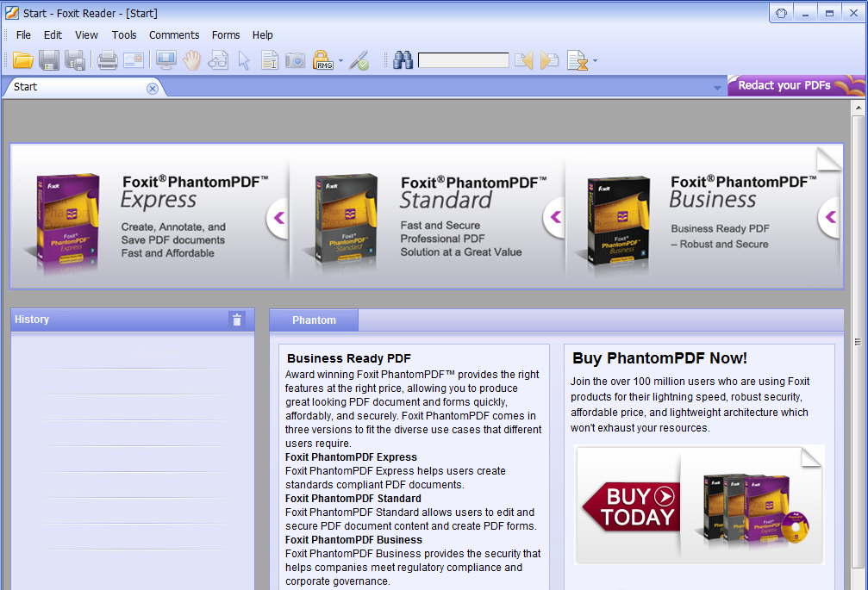Image resolution: width=868 pixels, height=590 pixels.
Task: Expand the PhantomPDF Business arrow
Action: tap(830, 217)
